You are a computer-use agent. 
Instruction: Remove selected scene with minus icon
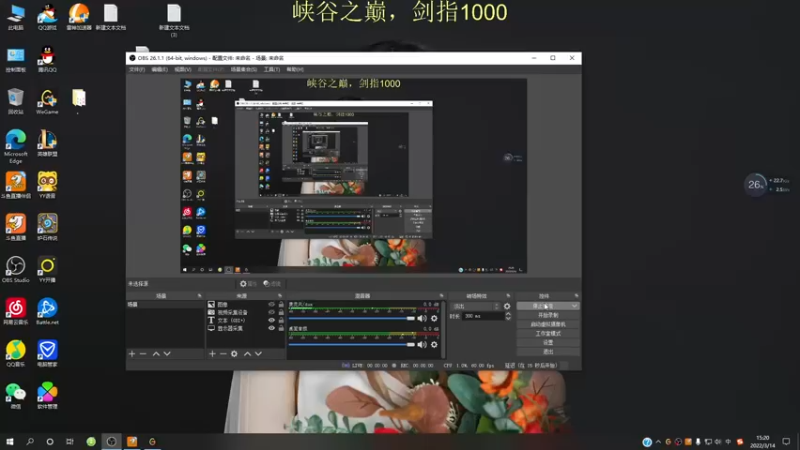tap(143, 354)
